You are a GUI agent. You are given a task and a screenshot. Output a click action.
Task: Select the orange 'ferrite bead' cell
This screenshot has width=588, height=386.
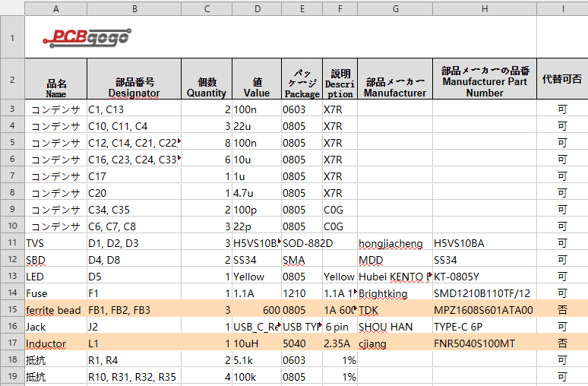point(56,309)
